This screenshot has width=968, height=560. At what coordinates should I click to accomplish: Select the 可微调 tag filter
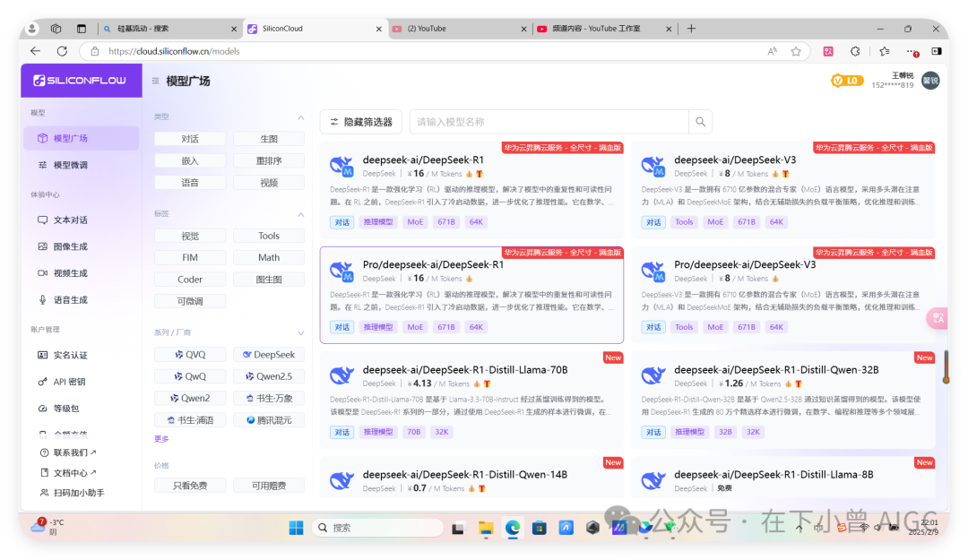tap(190, 301)
